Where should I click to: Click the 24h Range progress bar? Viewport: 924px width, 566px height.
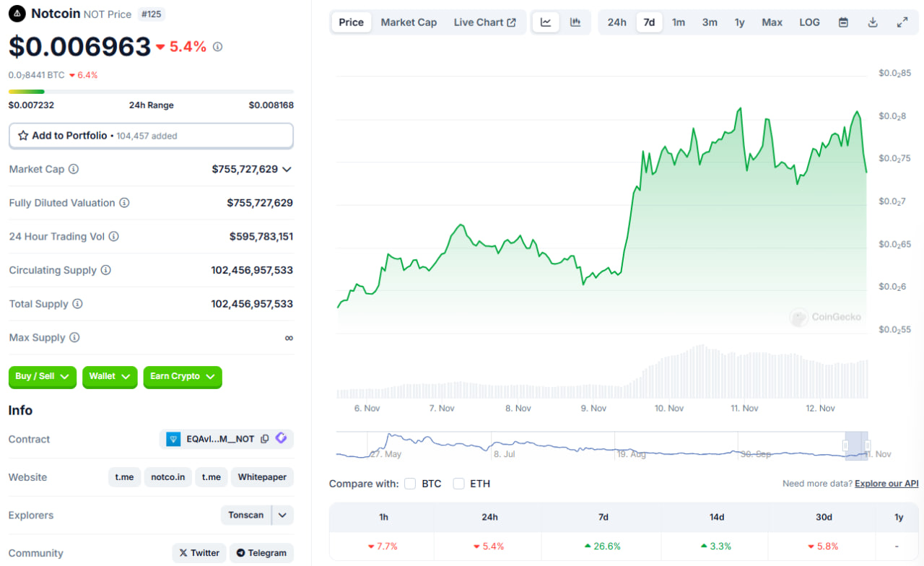pos(151,92)
